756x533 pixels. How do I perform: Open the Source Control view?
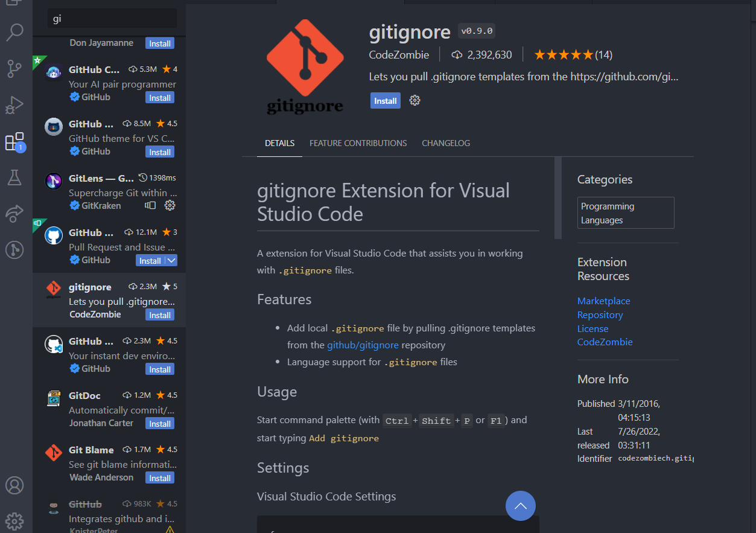14,69
